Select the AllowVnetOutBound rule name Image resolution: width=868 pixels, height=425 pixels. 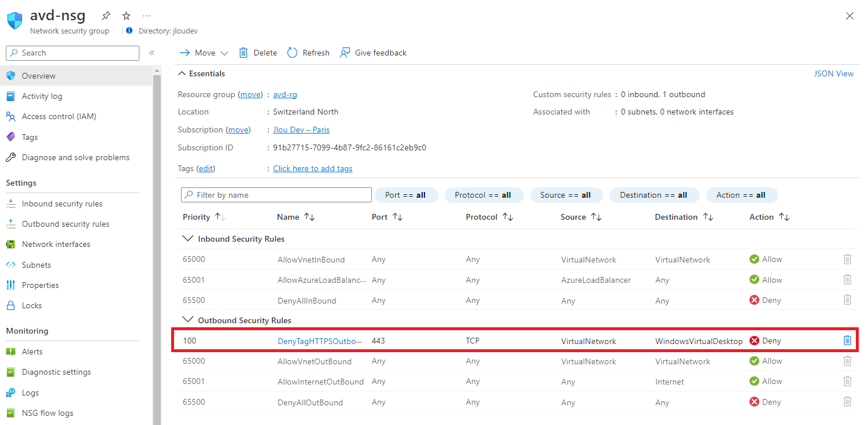pyautogui.click(x=315, y=361)
